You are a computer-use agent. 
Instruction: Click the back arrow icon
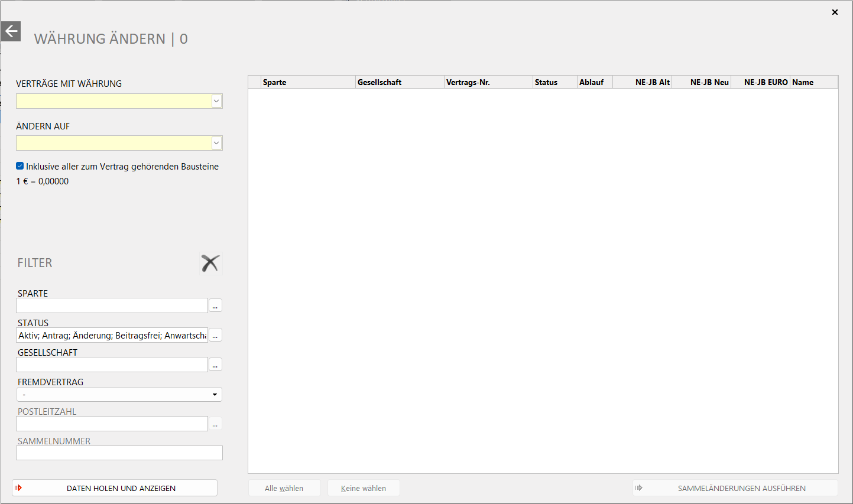tap(11, 31)
